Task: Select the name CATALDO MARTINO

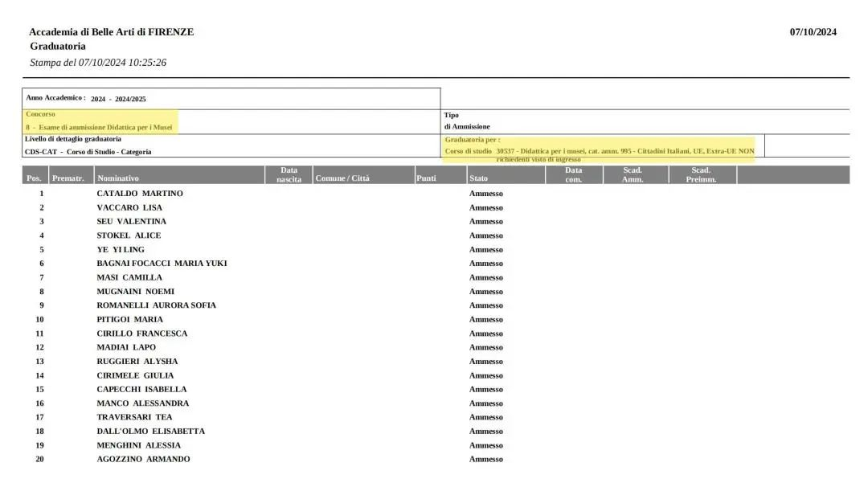Action: (x=140, y=194)
